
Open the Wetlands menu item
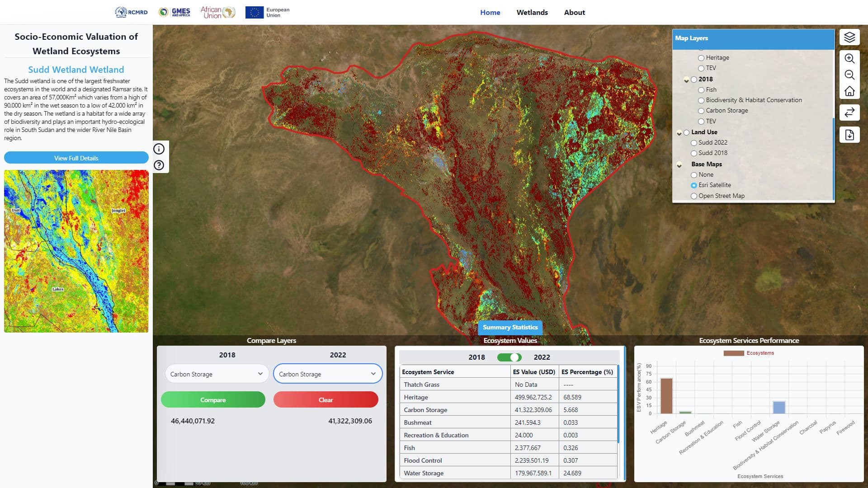coord(532,13)
